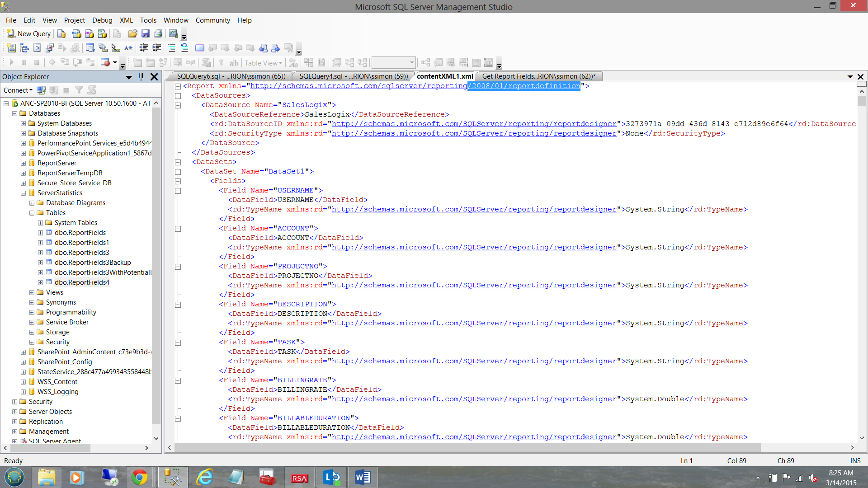Click the Increase Indent toolbar icon
The width and height of the screenshot is (868, 488).
tap(156, 48)
